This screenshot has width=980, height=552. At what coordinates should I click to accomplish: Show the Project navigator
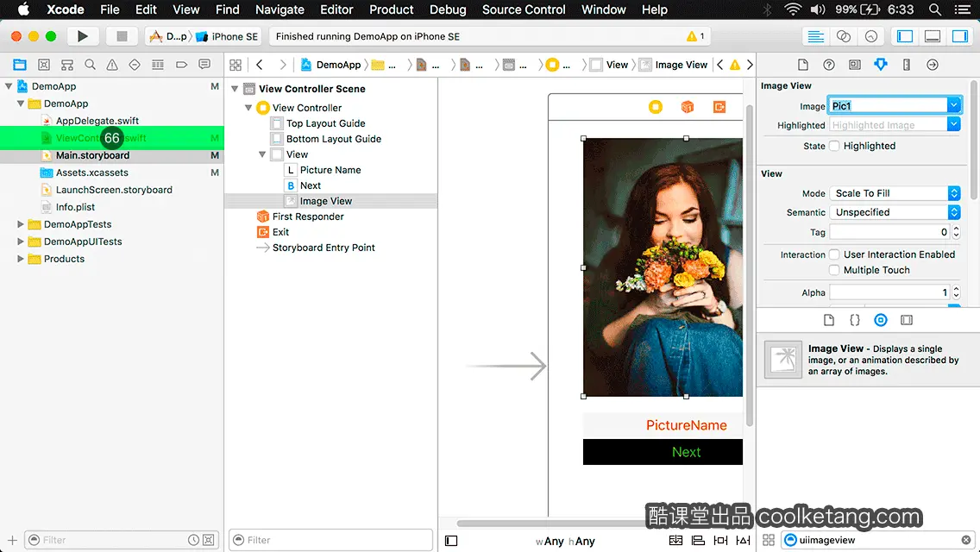point(20,65)
